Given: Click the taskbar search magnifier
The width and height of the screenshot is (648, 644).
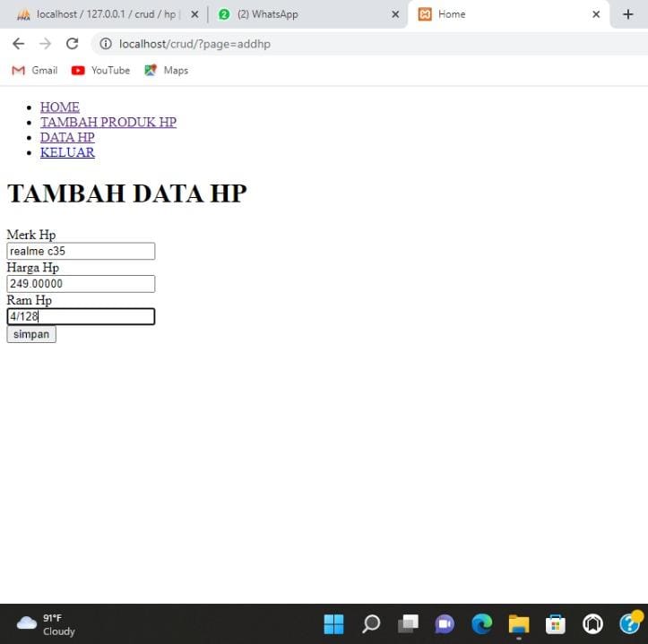Looking at the screenshot, I should point(371,623).
